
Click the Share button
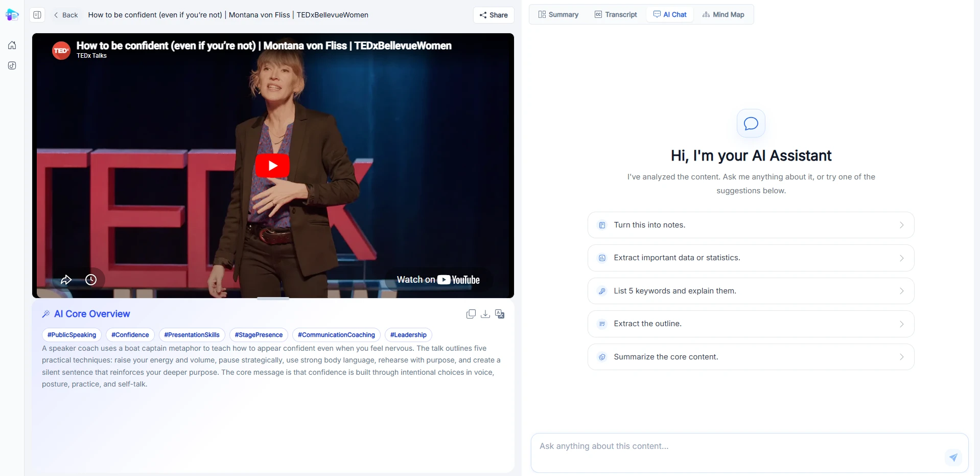pyautogui.click(x=494, y=15)
